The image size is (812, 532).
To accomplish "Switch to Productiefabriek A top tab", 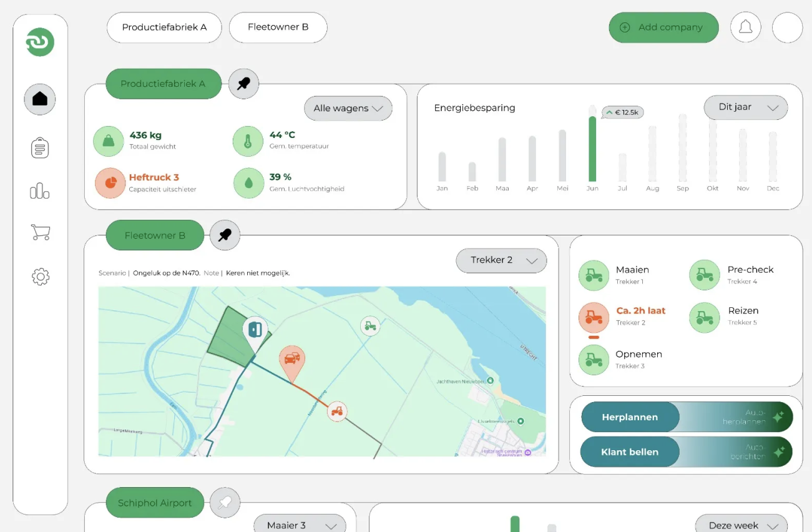I will click(x=164, y=27).
